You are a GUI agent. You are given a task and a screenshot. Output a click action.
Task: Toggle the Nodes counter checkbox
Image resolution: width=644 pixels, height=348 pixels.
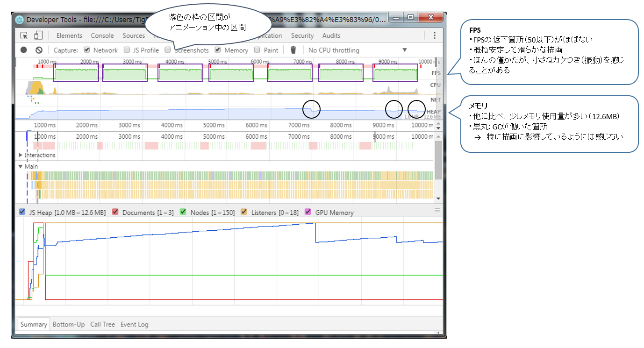(183, 212)
